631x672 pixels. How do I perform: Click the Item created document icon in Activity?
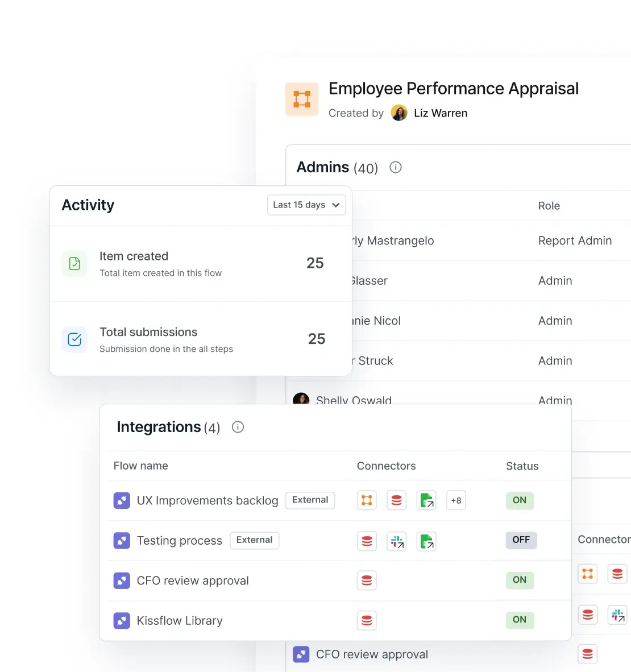click(x=74, y=263)
